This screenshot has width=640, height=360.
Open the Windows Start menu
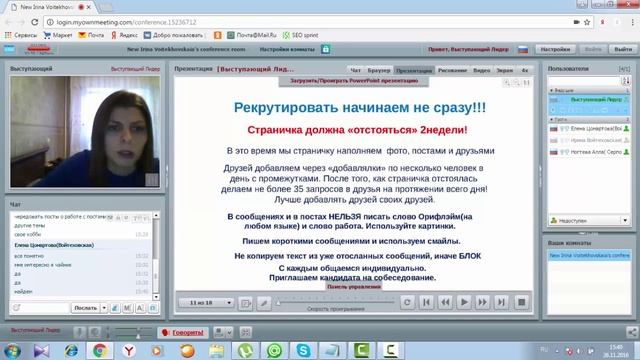click(12, 351)
